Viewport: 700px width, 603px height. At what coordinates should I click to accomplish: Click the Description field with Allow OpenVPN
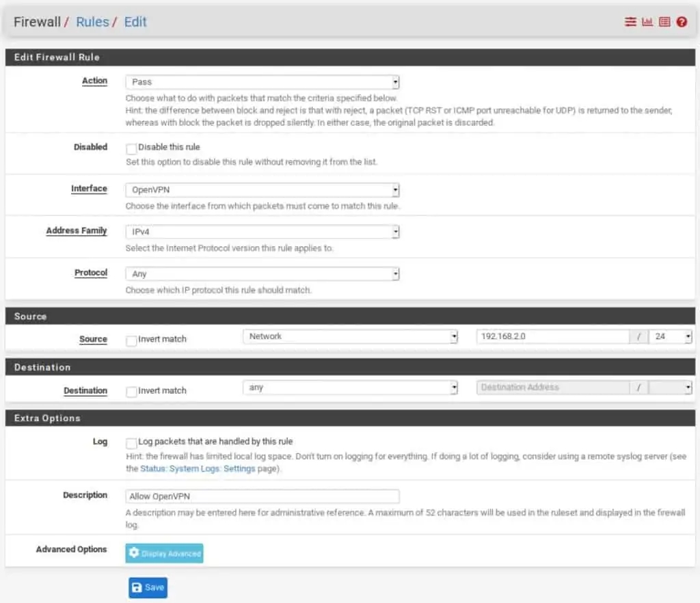click(x=262, y=496)
